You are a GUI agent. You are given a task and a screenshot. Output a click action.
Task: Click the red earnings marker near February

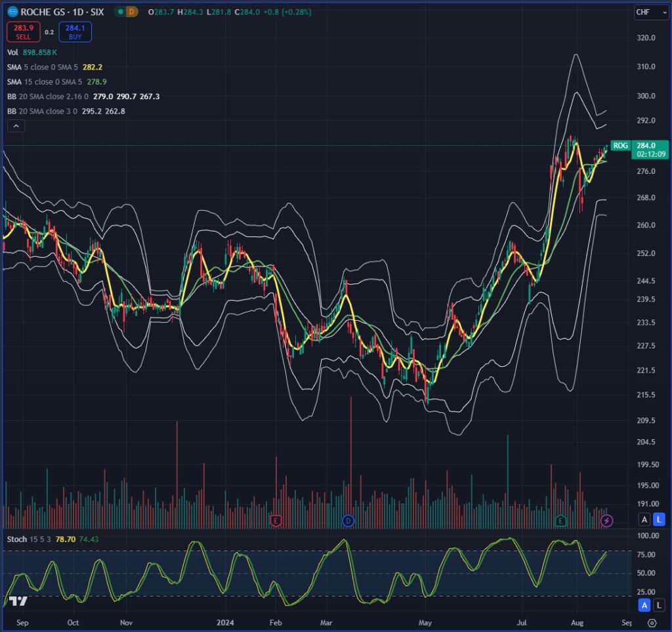(x=276, y=520)
